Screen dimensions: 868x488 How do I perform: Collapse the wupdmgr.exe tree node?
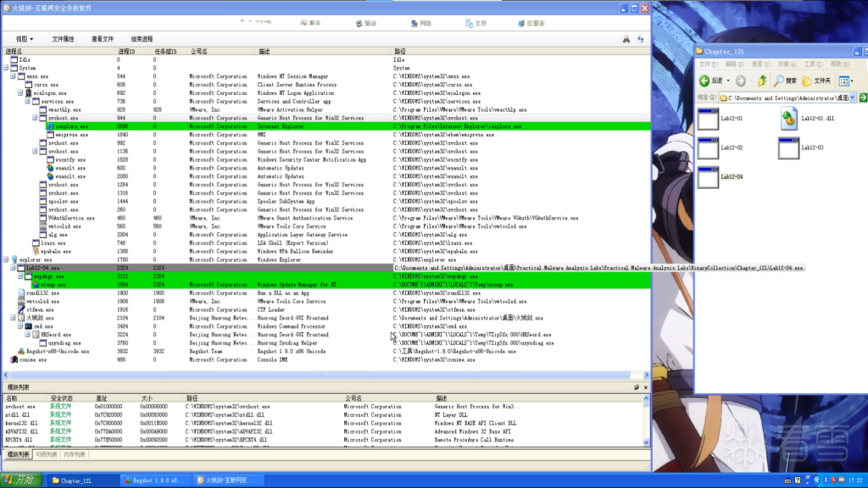pyautogui.click(x=20, y=276)
